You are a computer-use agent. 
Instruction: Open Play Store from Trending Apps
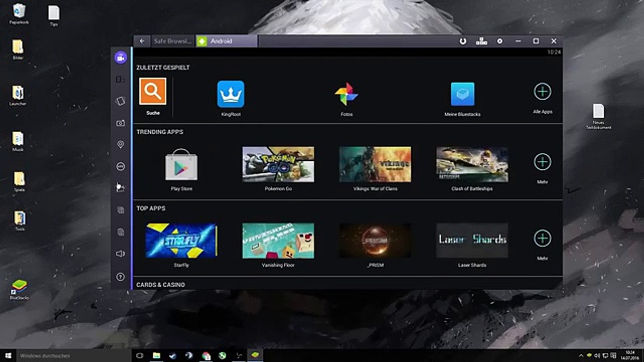point(181,165)
